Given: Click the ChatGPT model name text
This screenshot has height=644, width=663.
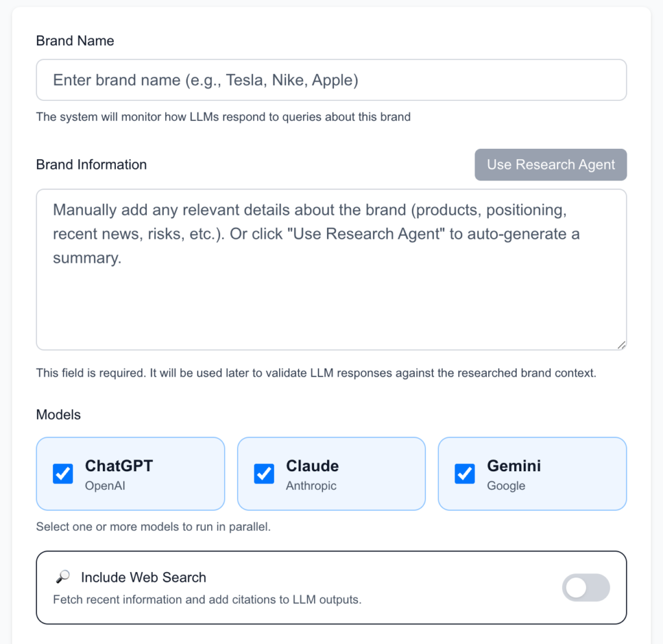Looking at the screenshot, I should coord(119,466).
